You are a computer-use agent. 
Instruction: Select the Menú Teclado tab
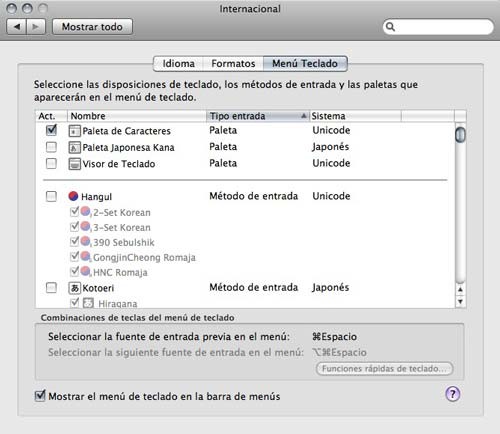point(305,63)
